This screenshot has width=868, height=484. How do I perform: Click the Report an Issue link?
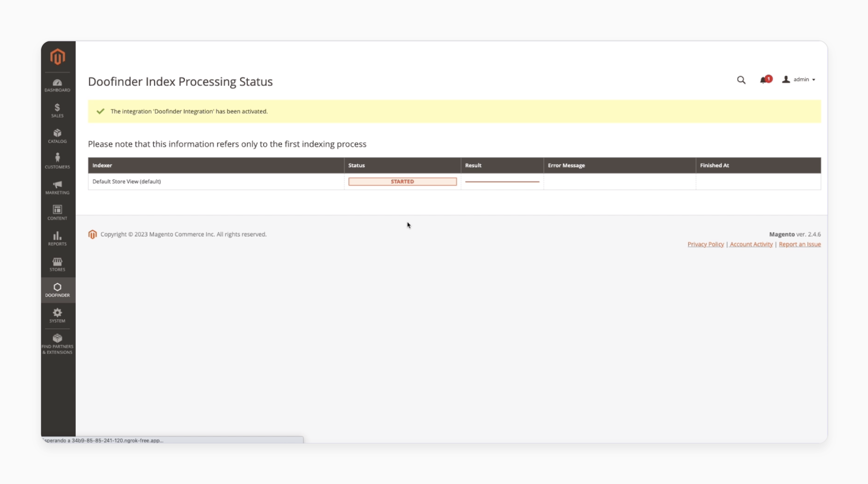point(800,244)
